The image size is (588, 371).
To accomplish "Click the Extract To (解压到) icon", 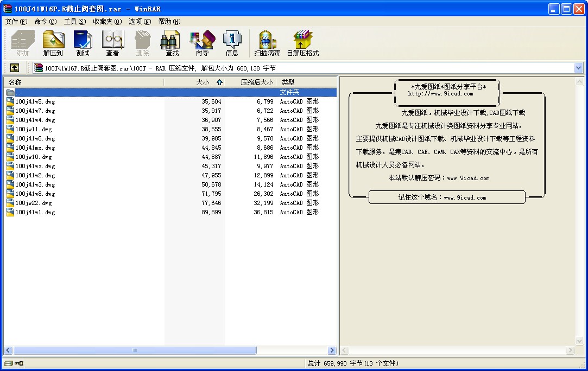I will (53, 43).
